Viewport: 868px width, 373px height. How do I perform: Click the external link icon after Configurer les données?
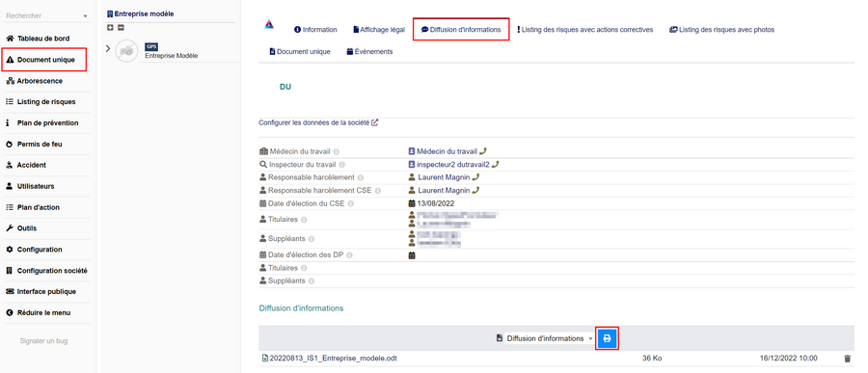[x=375, y=122]
